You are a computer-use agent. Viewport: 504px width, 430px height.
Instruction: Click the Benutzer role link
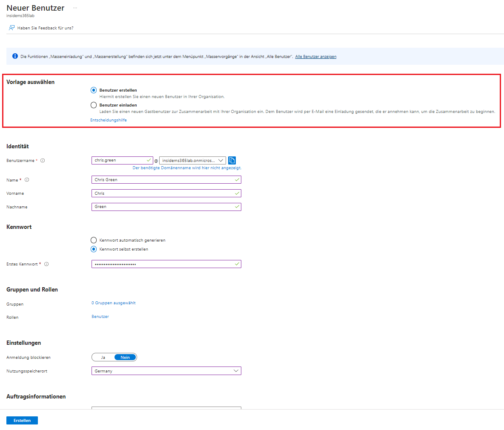tap(100, 317)
